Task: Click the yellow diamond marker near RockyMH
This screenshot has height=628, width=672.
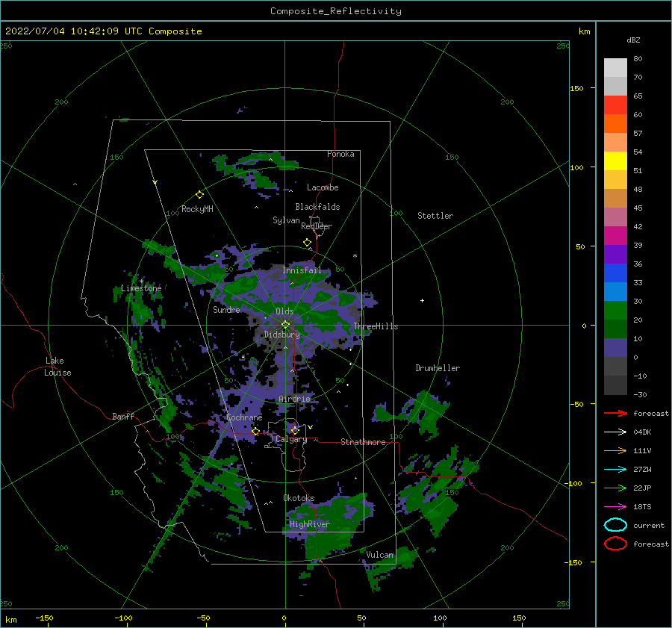Action: (x=199, y=195)
